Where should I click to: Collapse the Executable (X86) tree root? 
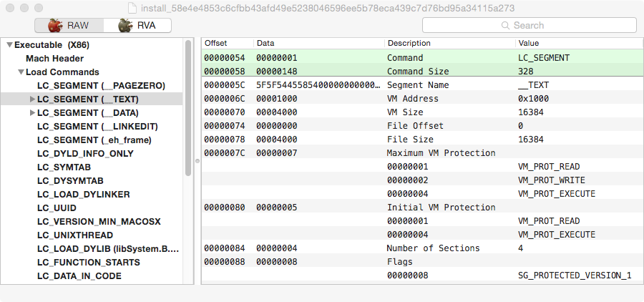click(9, 45)
